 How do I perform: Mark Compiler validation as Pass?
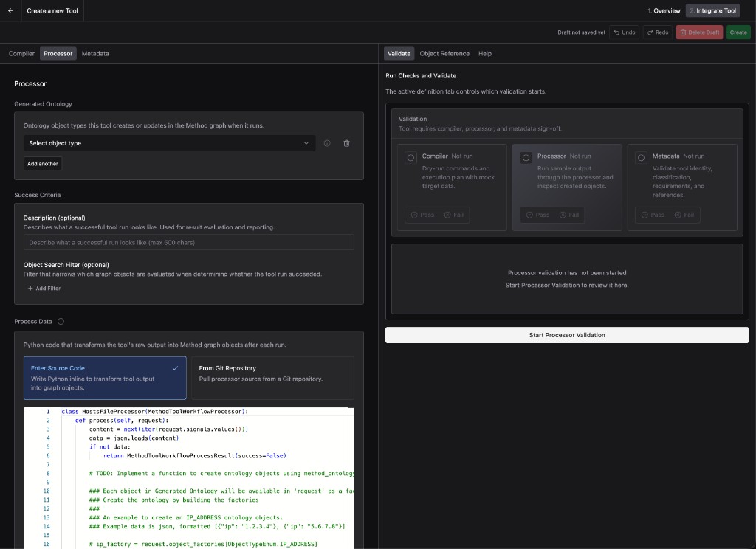click(x=422, y=215)
